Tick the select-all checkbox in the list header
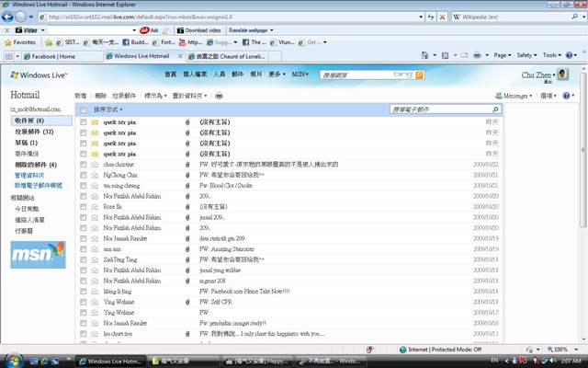This screenshot has height=368, width=588. pyautogui.click(x=84, y=110)
